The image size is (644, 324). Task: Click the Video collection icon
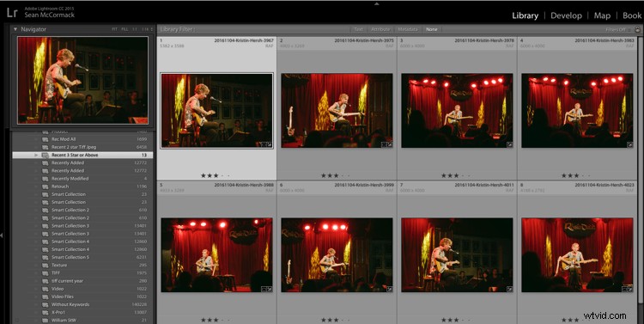[x=46, y=289]
